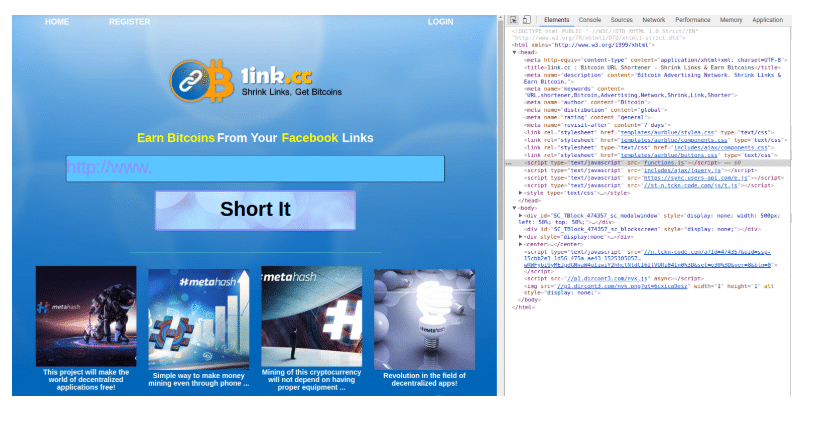The width and height of the screenshot is (815, 422).
Task: Open the LOGIN link in navbar
Action: point(440,22)
